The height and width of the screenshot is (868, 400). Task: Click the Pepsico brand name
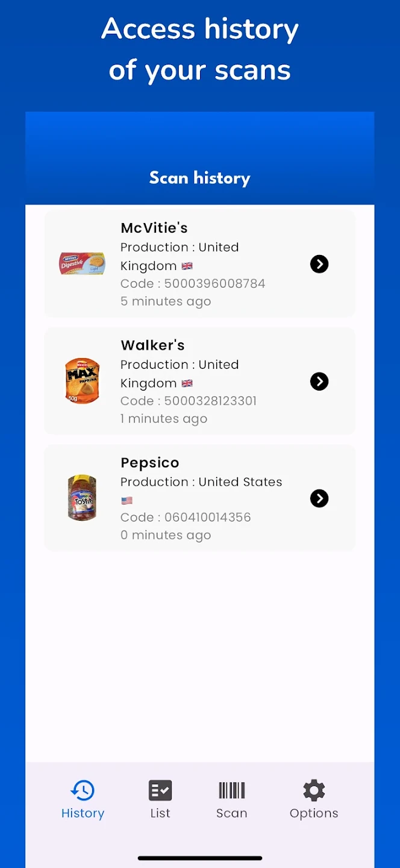pyautogui.click(x=150, y=462)
